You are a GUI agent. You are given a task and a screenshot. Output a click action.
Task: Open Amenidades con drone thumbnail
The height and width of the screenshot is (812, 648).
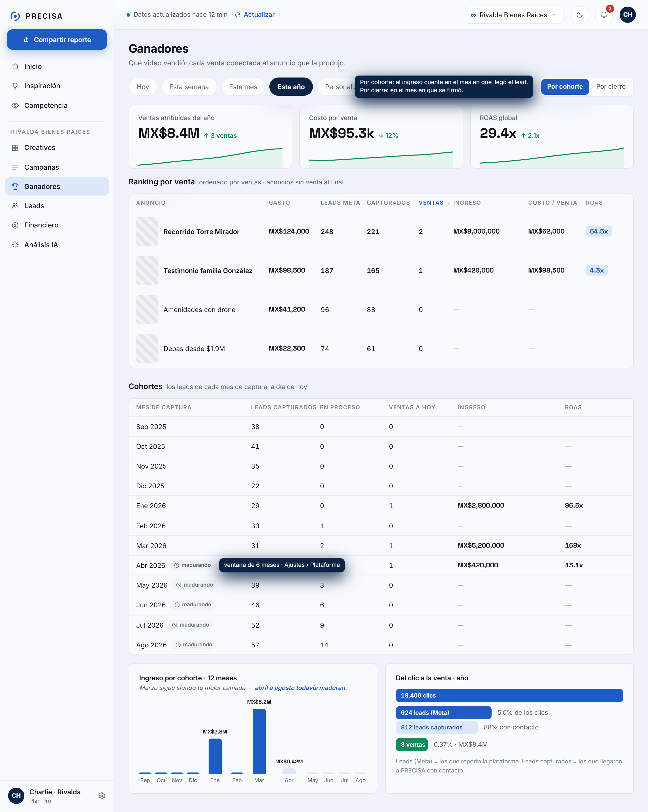147,310
